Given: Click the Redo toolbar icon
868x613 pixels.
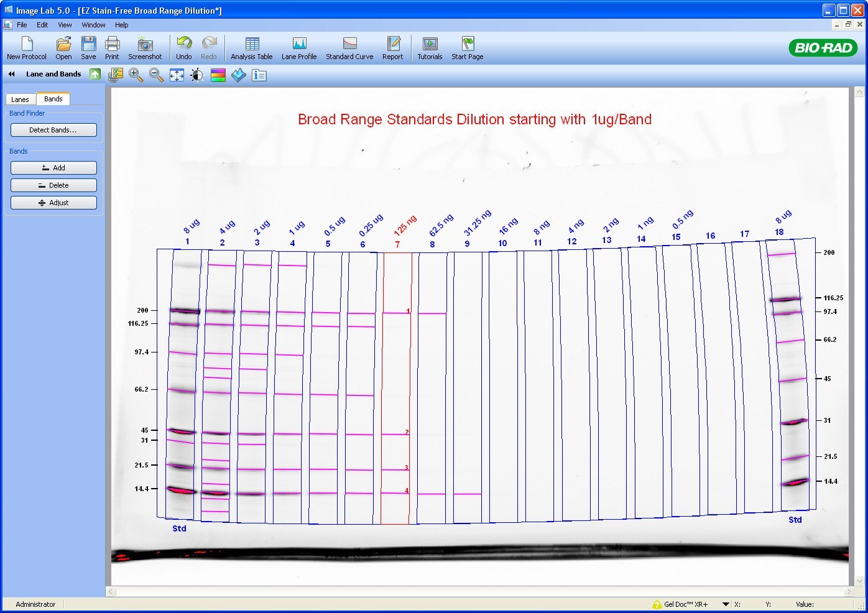Looking at the screenshot, I should coord(209,48).
